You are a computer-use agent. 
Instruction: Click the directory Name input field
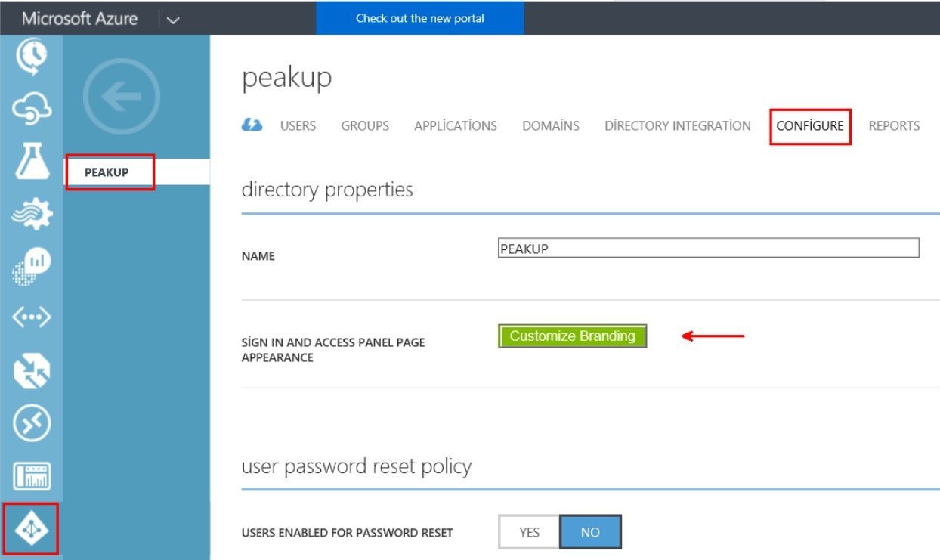(708, 249)
